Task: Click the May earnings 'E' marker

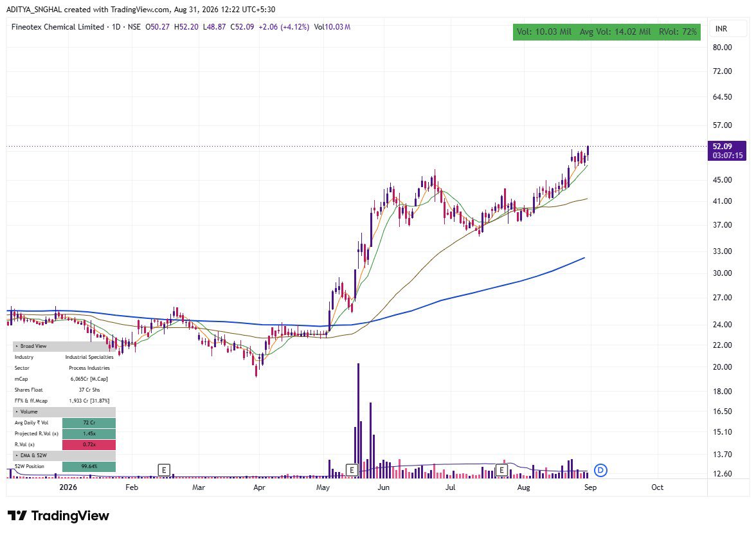Action: click(x=352, y=470)
